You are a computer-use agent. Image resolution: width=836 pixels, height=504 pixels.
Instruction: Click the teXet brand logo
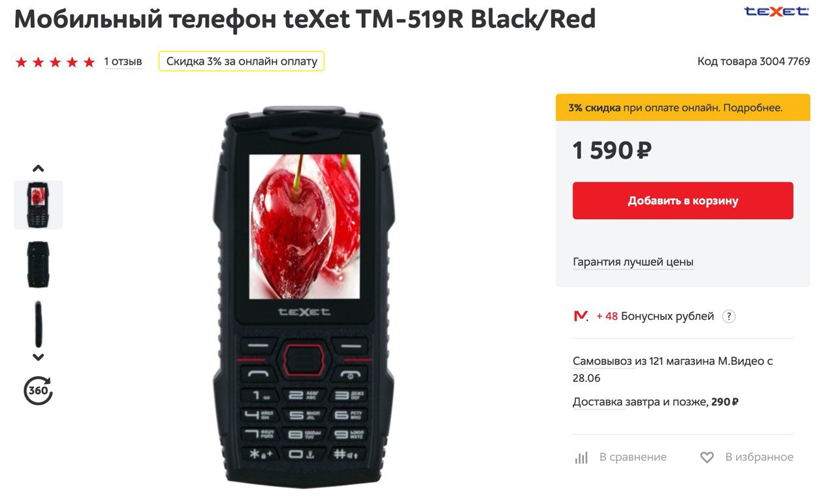776,11
